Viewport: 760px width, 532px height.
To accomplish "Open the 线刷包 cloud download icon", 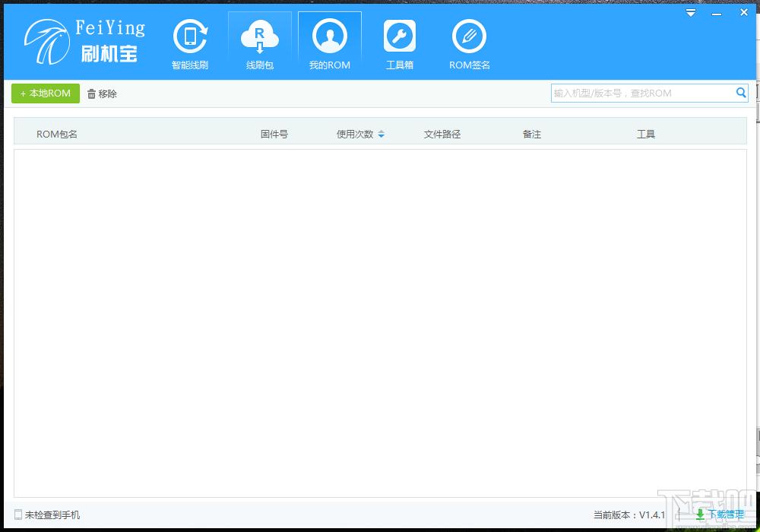I will [260, 36].
